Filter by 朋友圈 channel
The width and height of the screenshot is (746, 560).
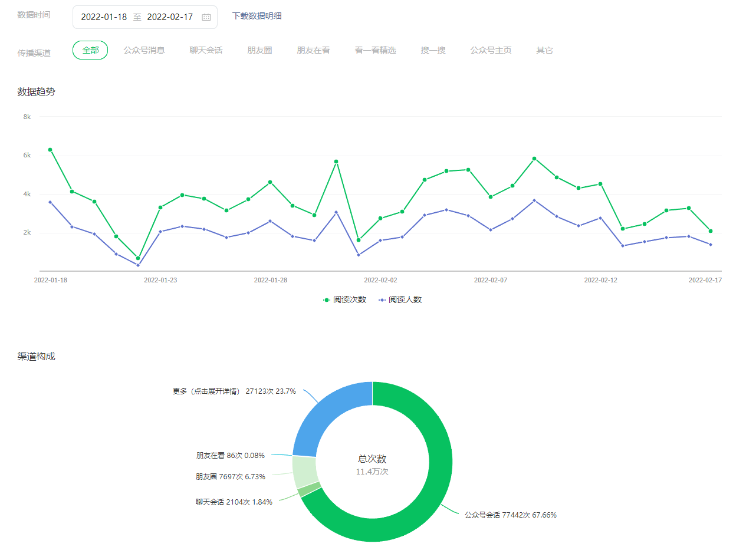[259, 51]
